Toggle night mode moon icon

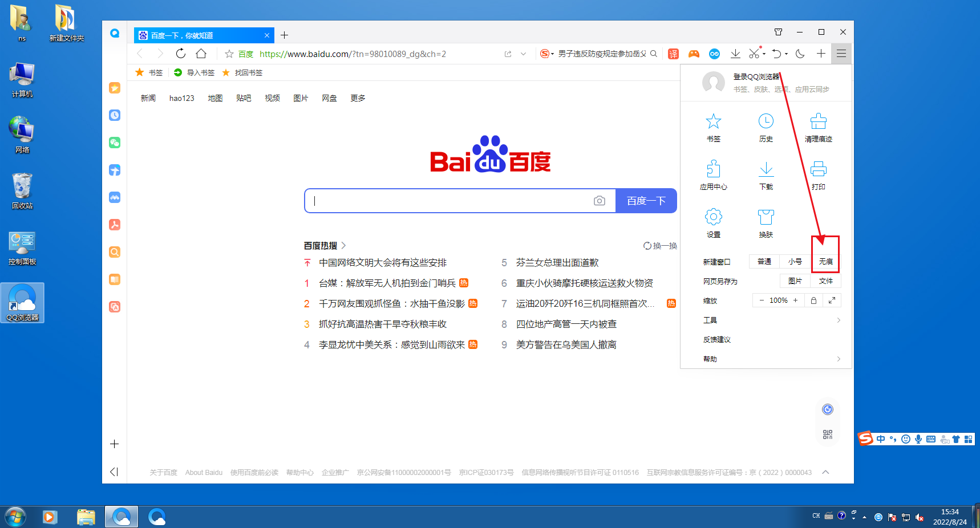800,54
